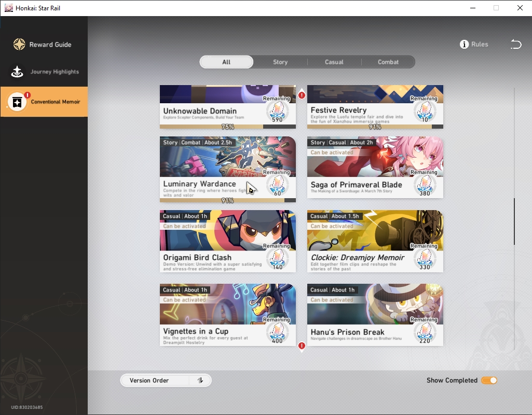Open the Reward Guide icon
Screen dimensions: 532x415
pos(19,45)
